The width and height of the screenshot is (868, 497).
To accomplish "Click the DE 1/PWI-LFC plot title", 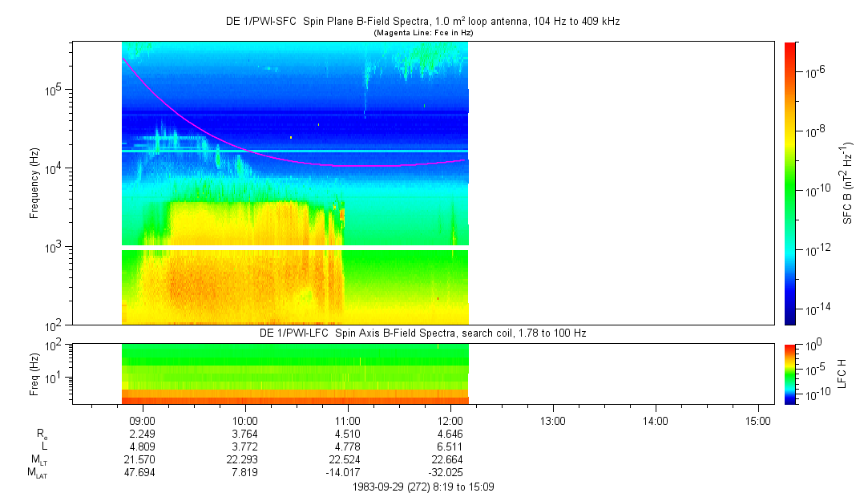I will tap(422, 333).
